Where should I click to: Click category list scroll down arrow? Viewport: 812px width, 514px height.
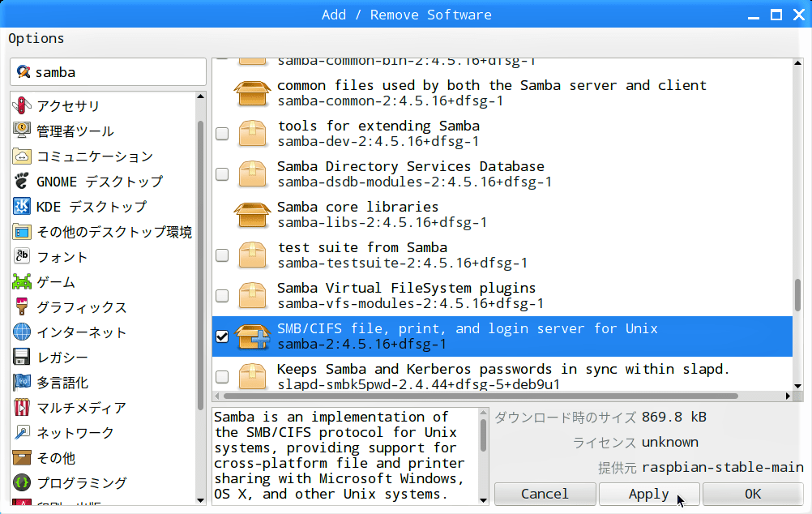201,500
